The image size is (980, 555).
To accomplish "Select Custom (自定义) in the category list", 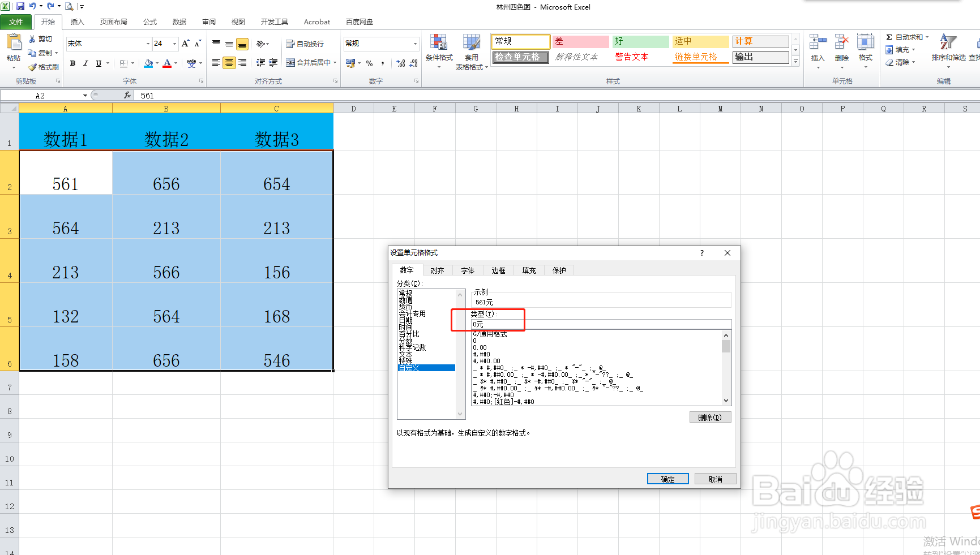I will click(x=426, y=368).
